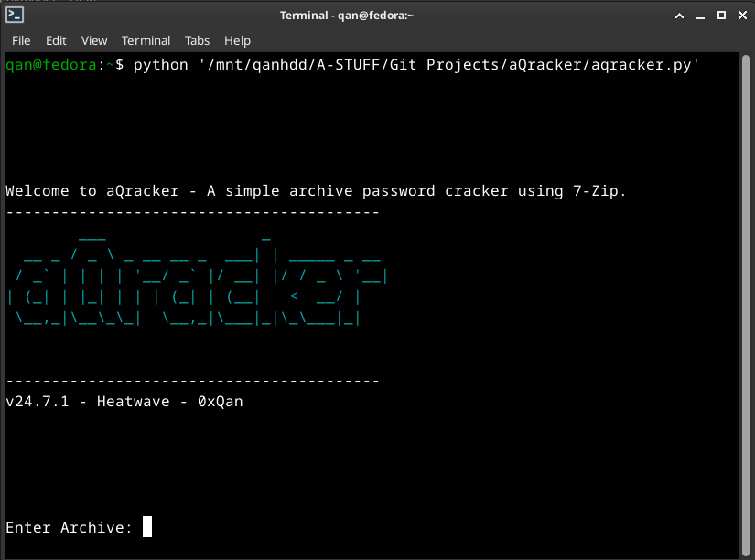Screen dimensions: 755x560
Task: Open the View menu
Action: pyautogui.click(x=94, y=41)
